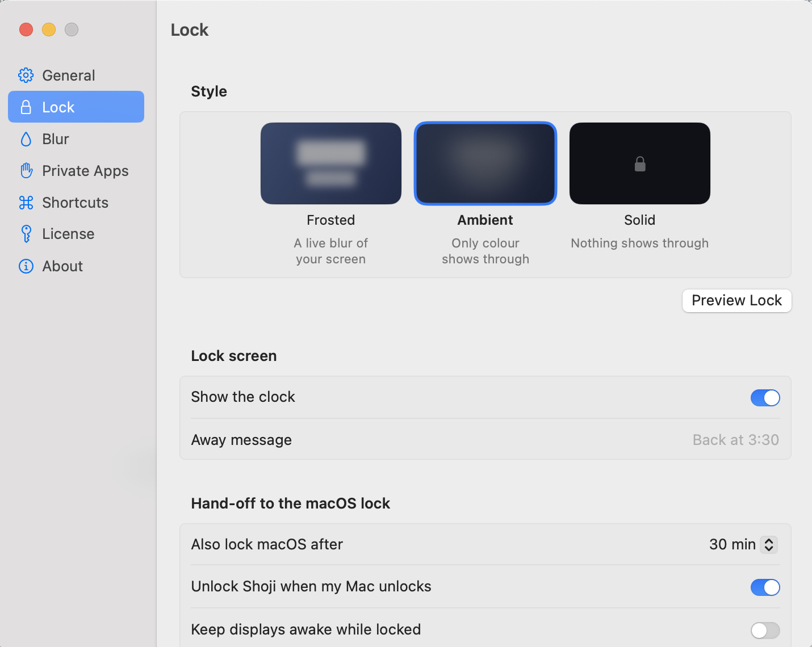Show the About page
This screenshot has height=647, width=812.
pos(76,266)
